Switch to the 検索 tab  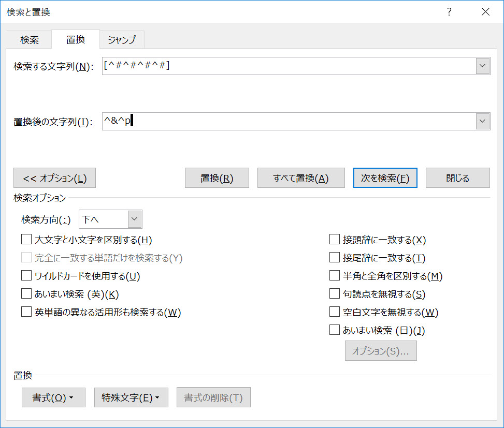[30, 39]
